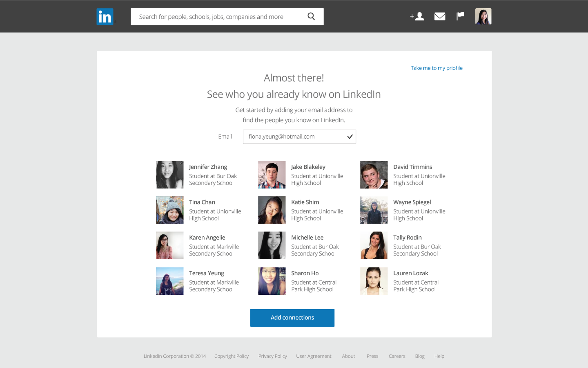Select Wayne Spiegel's photo
Viewport: 588px width, 368px height.
pos(374,210)
